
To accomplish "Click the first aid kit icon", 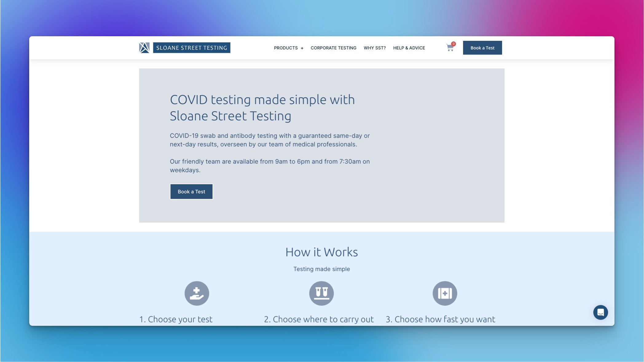I will pos(445,293).
